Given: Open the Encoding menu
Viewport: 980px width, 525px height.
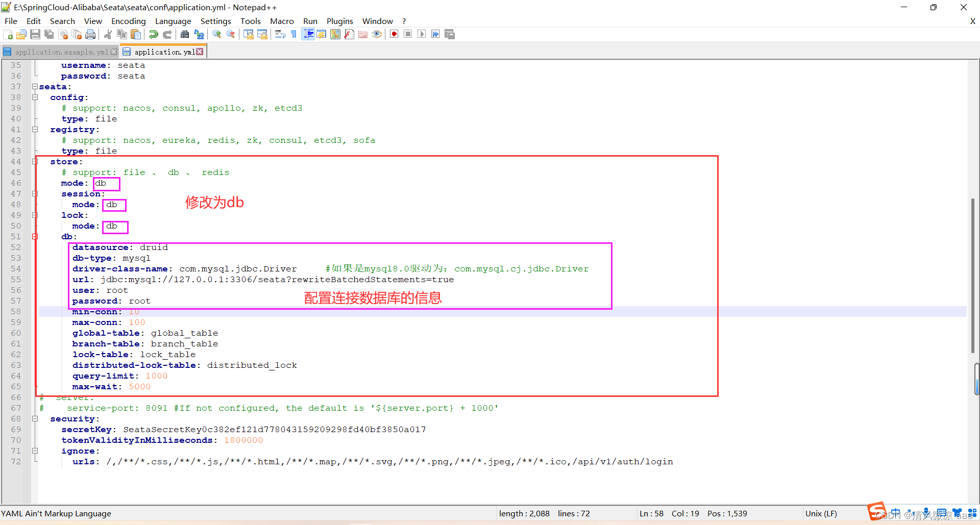Looking at the screenshot, I should coord(129,21).
